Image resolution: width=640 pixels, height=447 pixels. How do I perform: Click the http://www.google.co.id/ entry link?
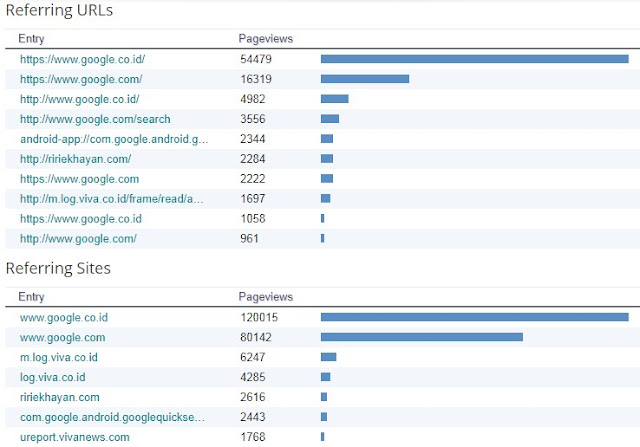80,100
